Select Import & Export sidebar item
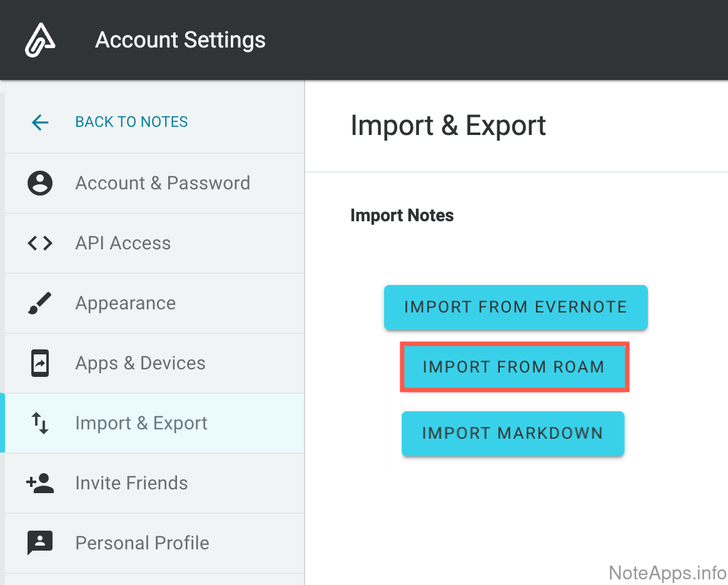This screenshot has width=728, height=585. click(x=141, y=423)
